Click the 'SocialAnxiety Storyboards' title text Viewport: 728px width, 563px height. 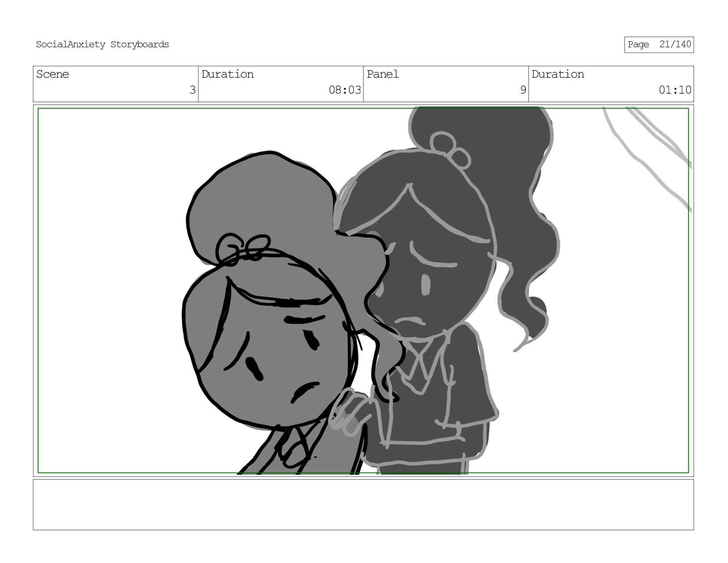click(102, 45)
